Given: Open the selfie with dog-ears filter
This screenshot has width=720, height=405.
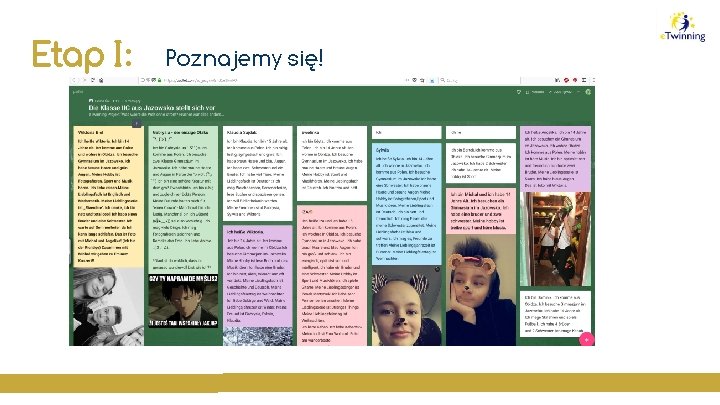Looking at the screenshot, I should pyautogui.click(x=406, y=305).
